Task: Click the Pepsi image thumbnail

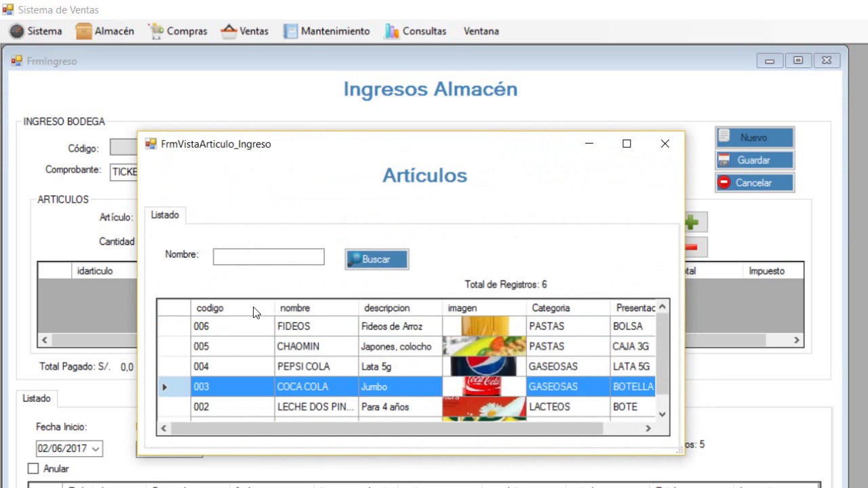Action: (484, 367)
